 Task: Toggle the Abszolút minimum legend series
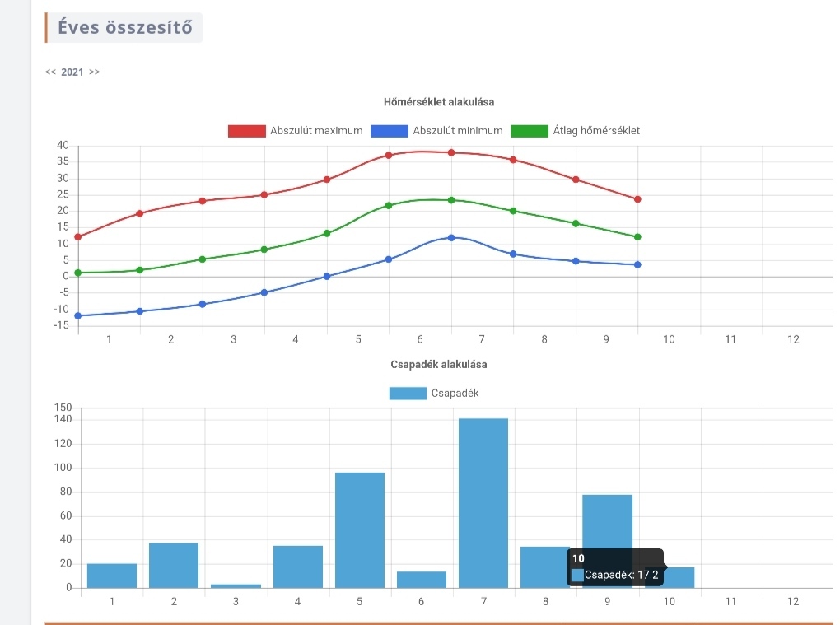457,131
